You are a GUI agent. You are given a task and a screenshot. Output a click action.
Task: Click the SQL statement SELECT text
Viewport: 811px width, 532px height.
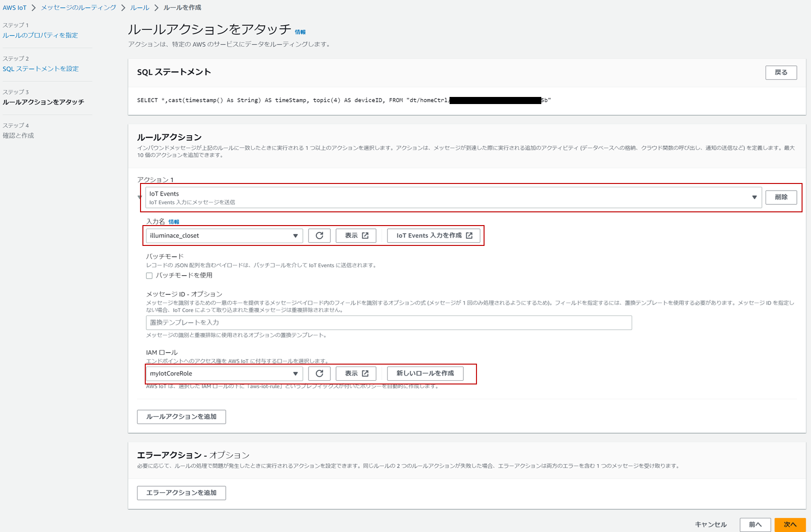pos(344,100)
